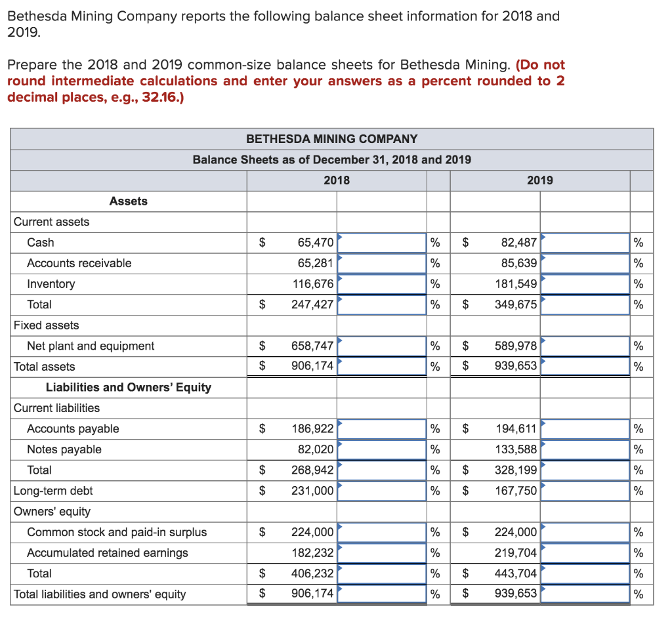
Task: Focus the 2018 Inventory percent field
Action: tap(381, 283)
